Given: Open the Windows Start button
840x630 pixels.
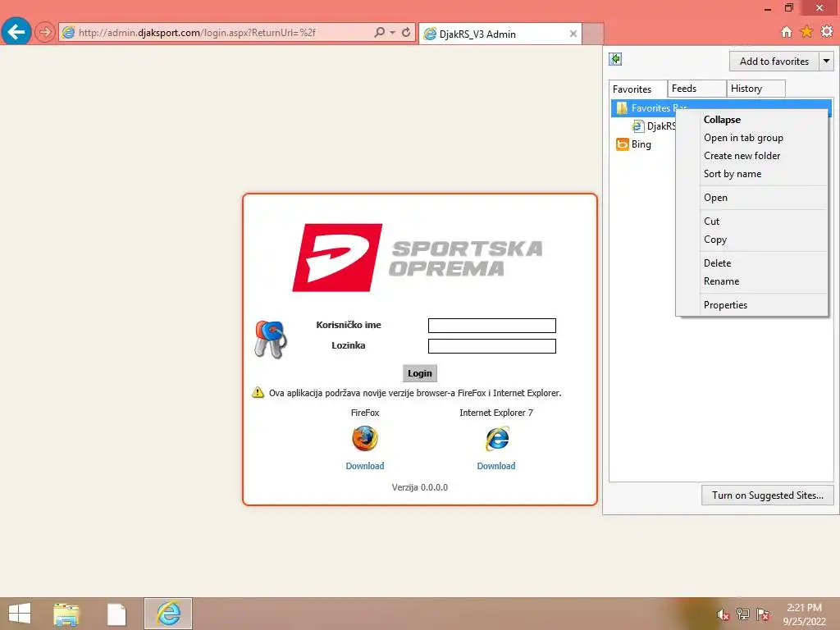Looking at the screenshot, I should 20,614.
